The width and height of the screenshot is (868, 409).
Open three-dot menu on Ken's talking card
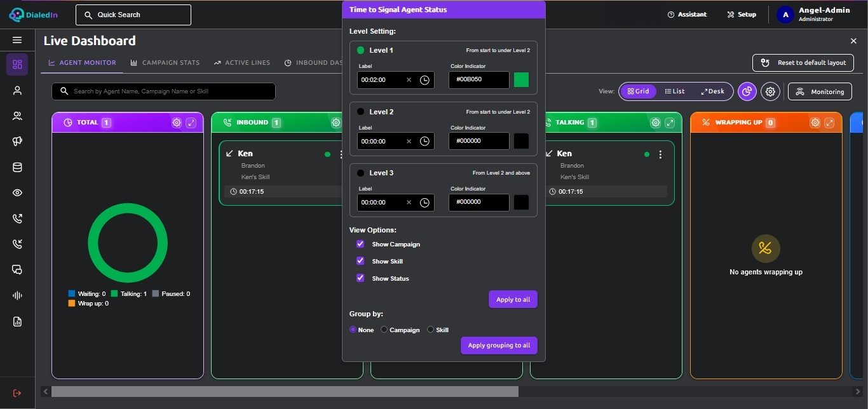660,154
